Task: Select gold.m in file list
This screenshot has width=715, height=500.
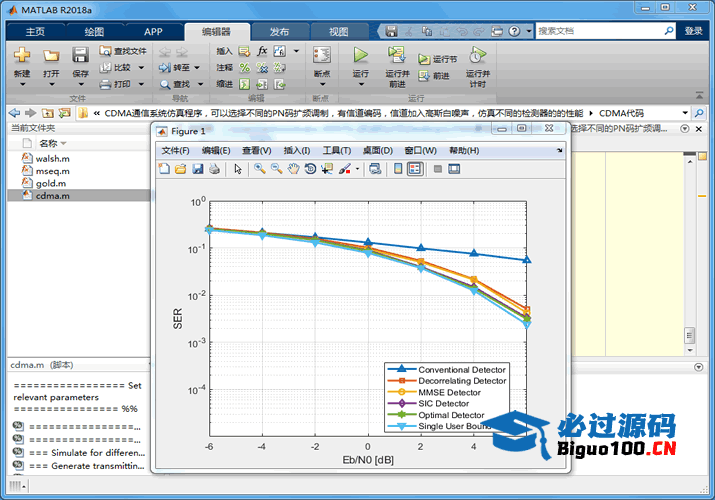Action: click(x=51, y=183)
